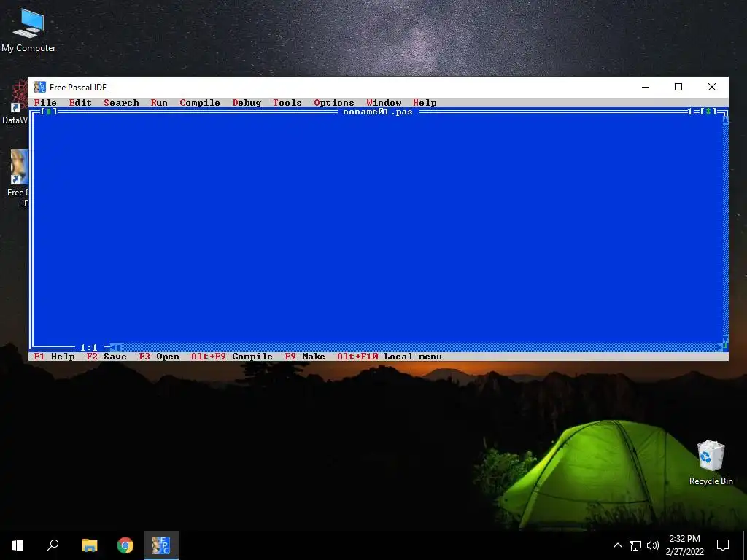Screen dimensions: 747x560
Task: Open the Compile menu
Action: point(200,102)
